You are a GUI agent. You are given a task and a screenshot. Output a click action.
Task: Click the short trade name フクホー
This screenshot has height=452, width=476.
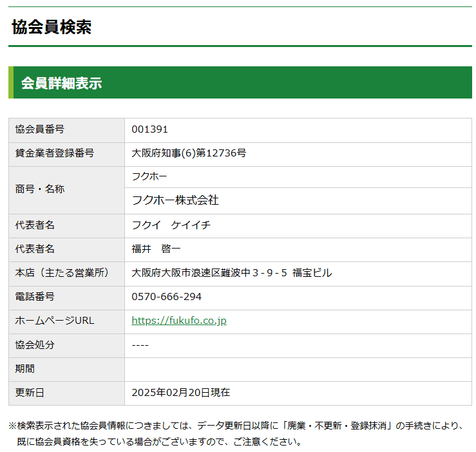(x=149, y=177)
